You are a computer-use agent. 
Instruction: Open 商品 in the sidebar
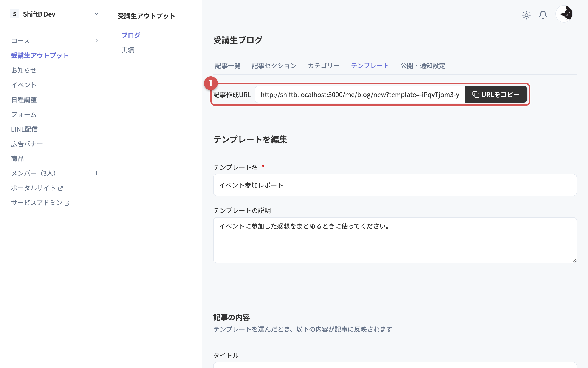pyautogui.click(x=17, y=158)
